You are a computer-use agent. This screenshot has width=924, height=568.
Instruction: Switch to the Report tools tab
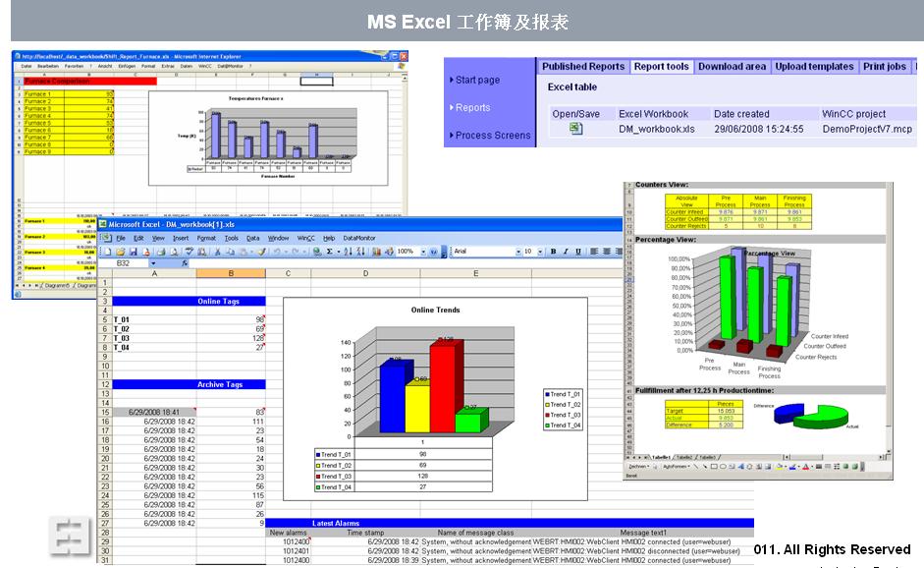661,67
